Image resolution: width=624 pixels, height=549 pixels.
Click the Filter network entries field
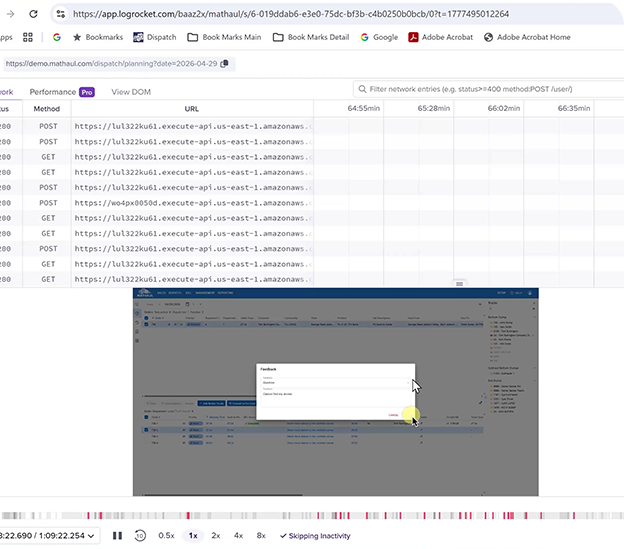pyautogui.click(x=489, y=89)
